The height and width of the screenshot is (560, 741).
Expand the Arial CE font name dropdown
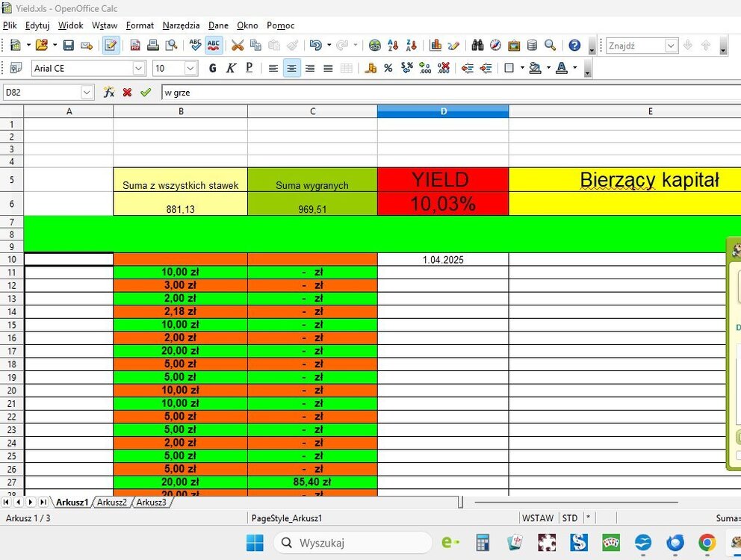138,69
